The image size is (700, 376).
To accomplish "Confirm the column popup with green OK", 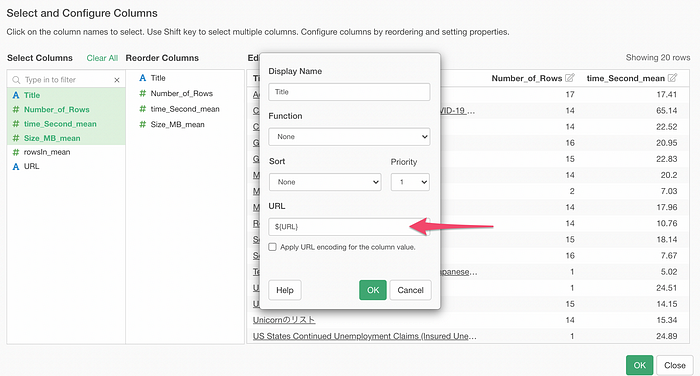I will click(x=373, y=290).
